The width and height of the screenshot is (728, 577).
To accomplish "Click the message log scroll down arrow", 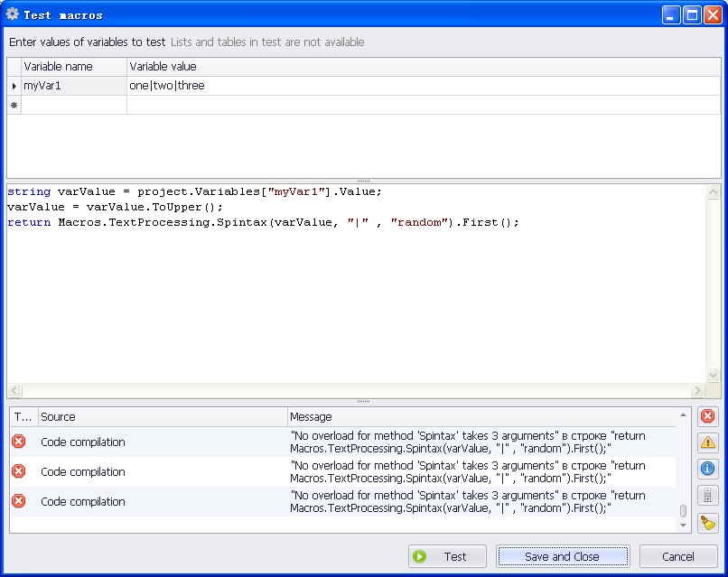I will pos(683,525).
